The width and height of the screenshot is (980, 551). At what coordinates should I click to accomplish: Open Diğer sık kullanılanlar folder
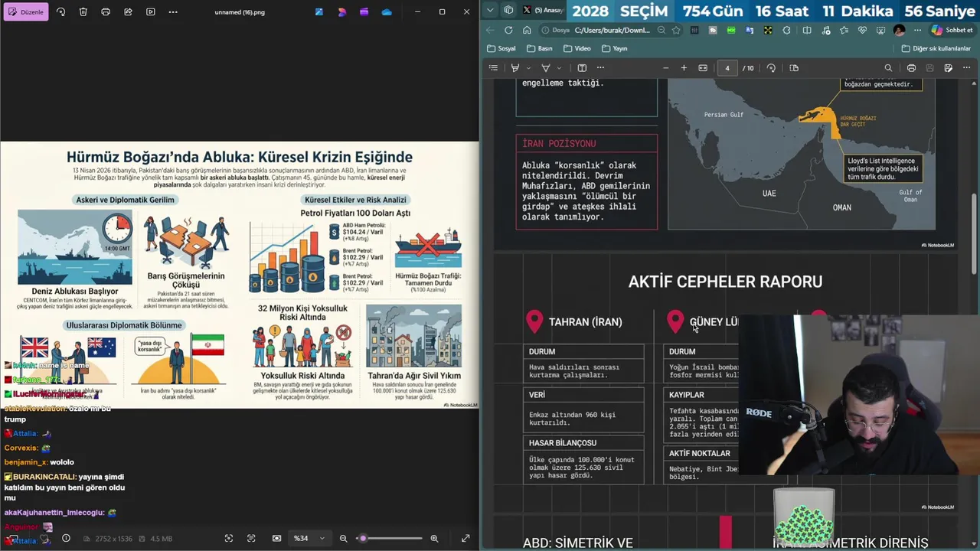[x=936, y=48]
